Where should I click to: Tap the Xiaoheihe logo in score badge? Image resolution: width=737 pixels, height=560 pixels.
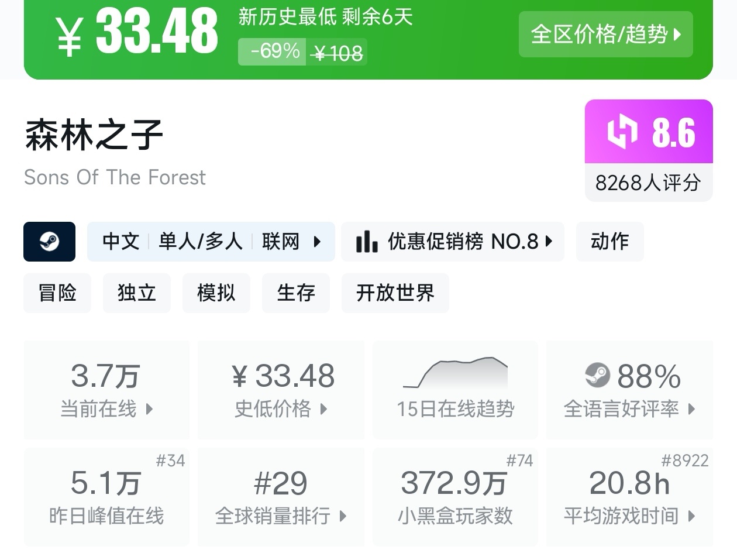pos(622,132)
